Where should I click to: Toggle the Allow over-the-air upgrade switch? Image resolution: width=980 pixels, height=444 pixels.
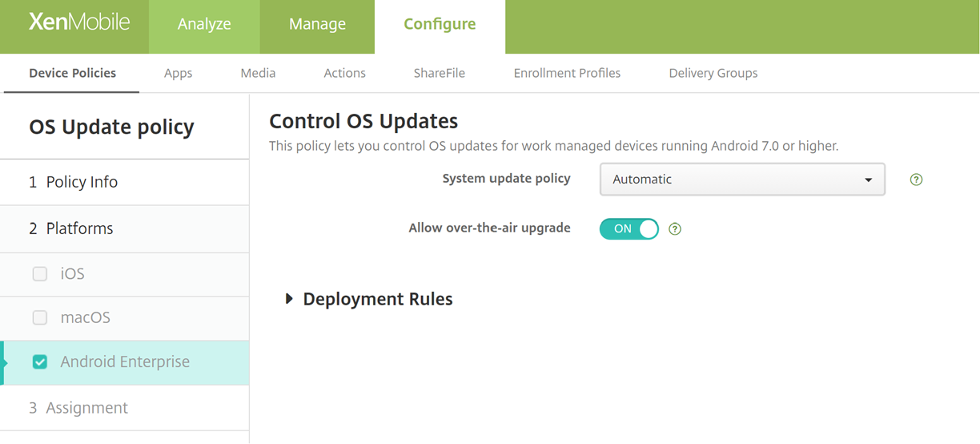point(629,229)
